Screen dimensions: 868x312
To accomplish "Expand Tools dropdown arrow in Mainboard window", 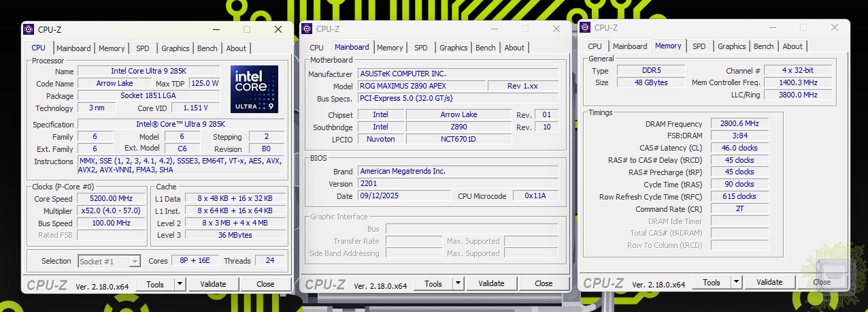I will click(x=458, y=283).
